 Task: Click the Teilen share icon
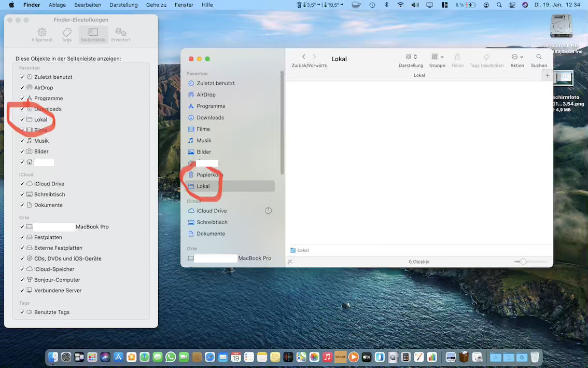tap(457, 57)
